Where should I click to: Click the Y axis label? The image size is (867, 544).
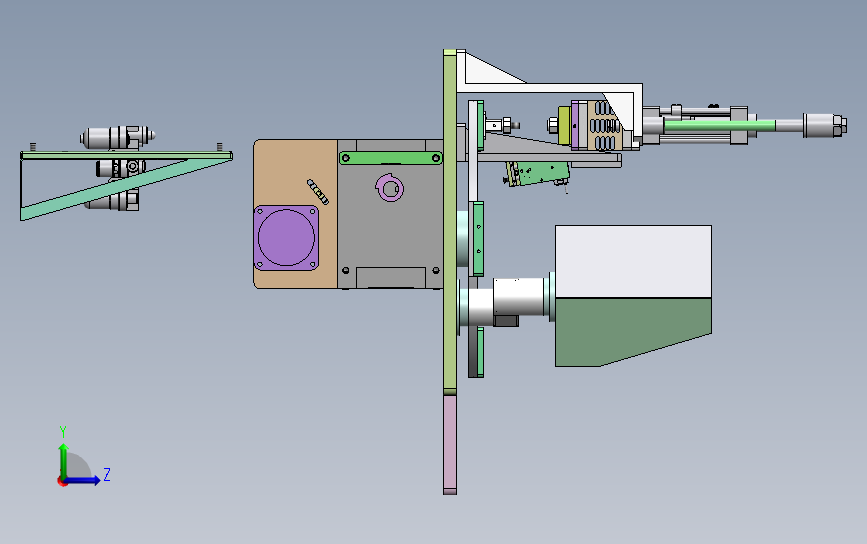(x=63, y=432)
